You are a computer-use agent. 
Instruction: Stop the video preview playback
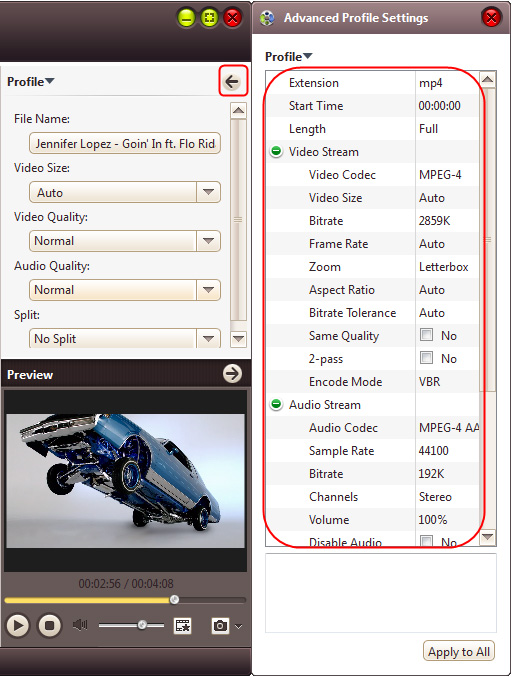click(x=50, y=625)
